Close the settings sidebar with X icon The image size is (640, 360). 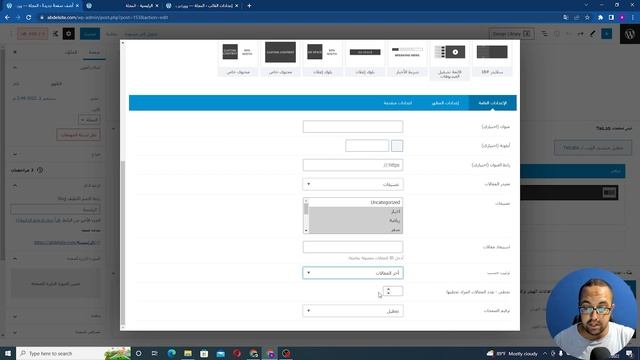(x=15, y=52)
